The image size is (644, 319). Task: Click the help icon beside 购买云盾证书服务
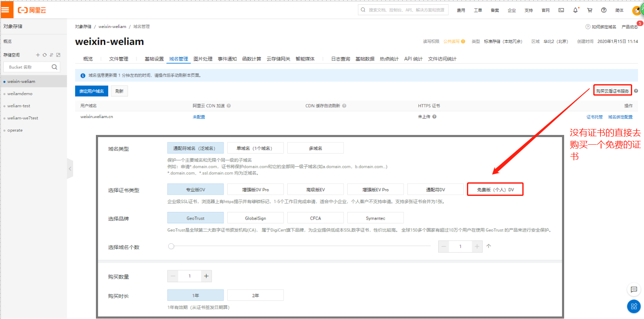pyautogui.click(x=636, y=91)
